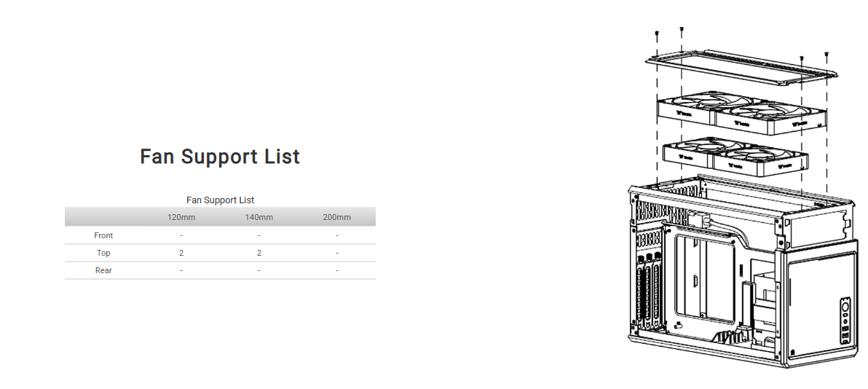Select the 140mm column header
Screen dimensions: 868x389
pos(259,217)
